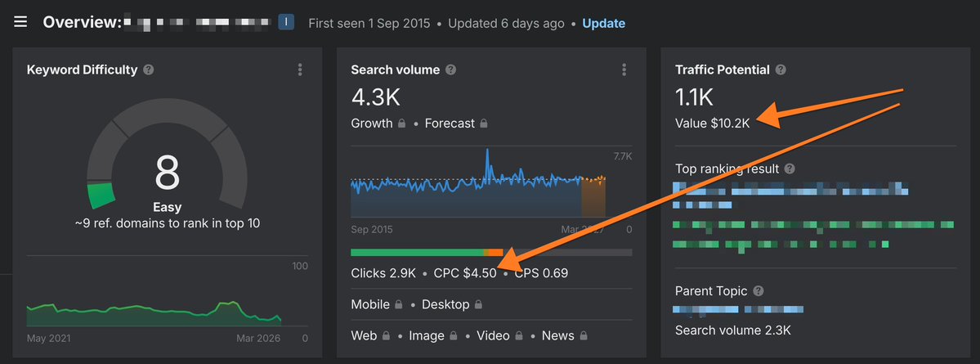980x364 pixels.
Task: Open the hamburger navigation menu
Action: tap(20, 23)
